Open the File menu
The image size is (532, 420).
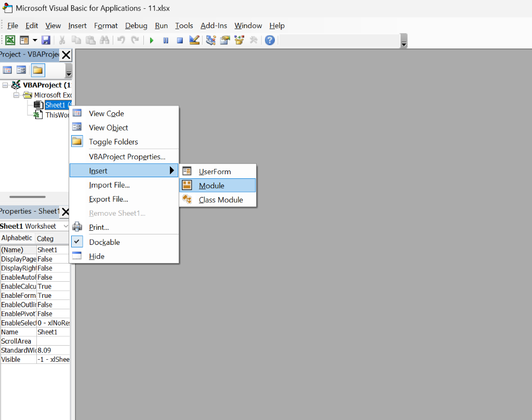click(12, 26)
